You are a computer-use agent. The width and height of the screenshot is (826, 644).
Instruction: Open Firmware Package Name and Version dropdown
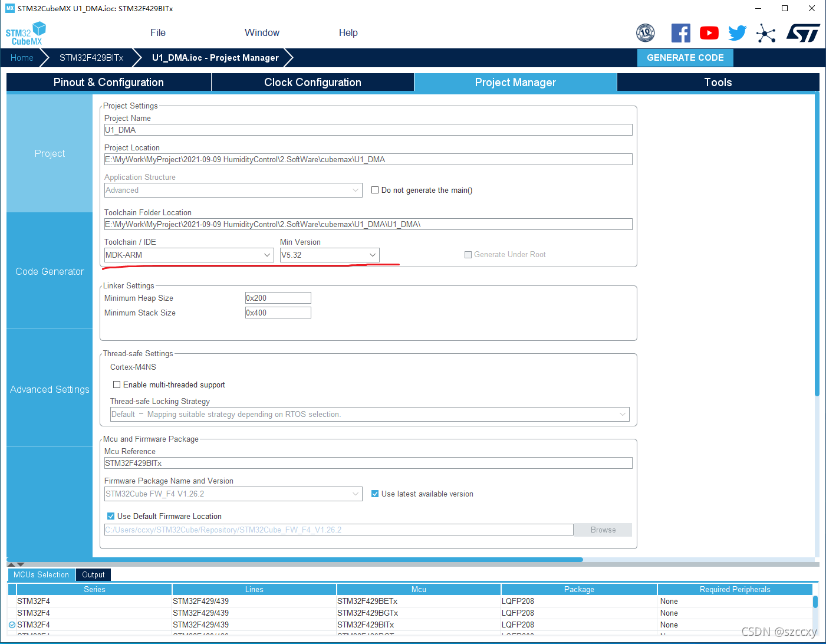pos(233,494)
